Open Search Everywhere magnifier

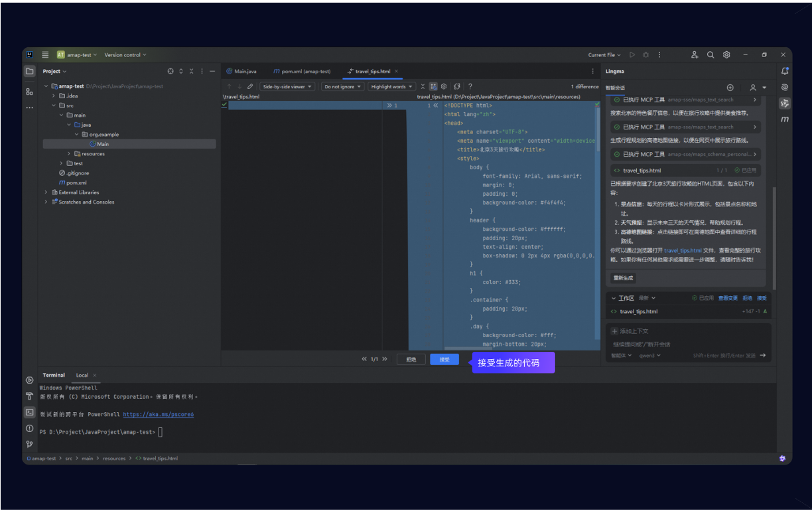tap(710, 55)
